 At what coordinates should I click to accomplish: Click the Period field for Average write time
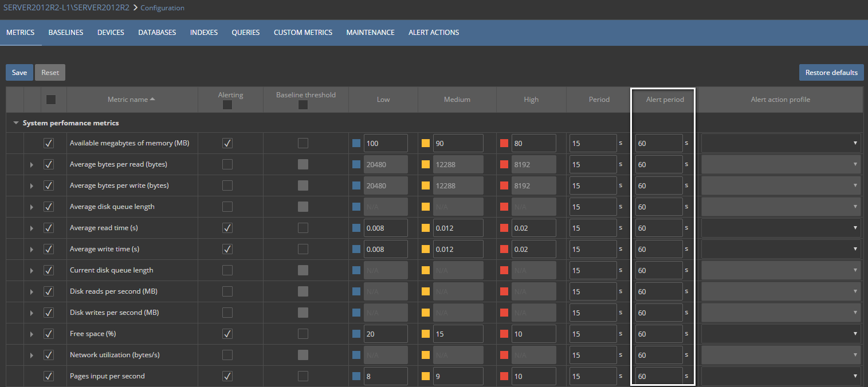[x=593, y=249]
